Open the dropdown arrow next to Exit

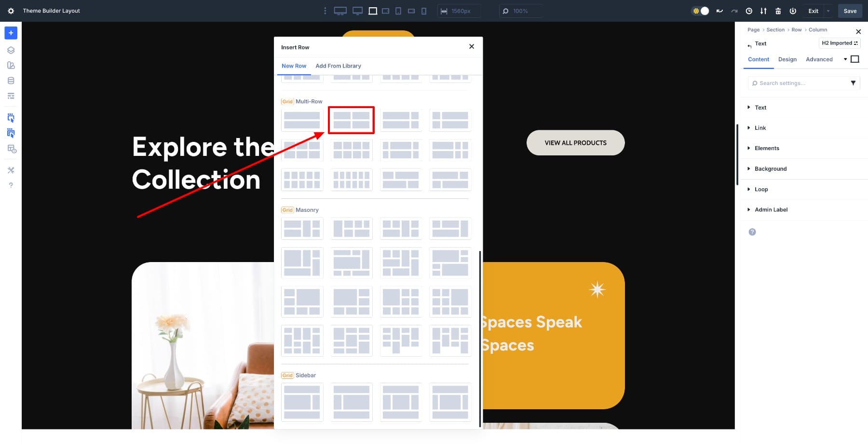828,11
